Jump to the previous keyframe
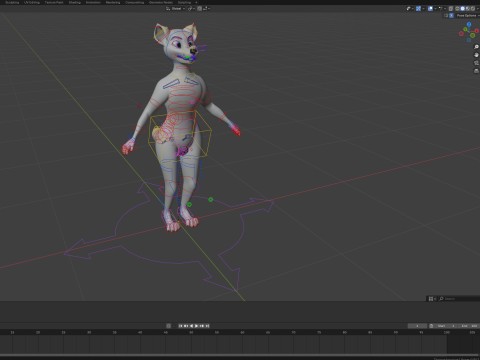The image size is (480, 360). 186,326
